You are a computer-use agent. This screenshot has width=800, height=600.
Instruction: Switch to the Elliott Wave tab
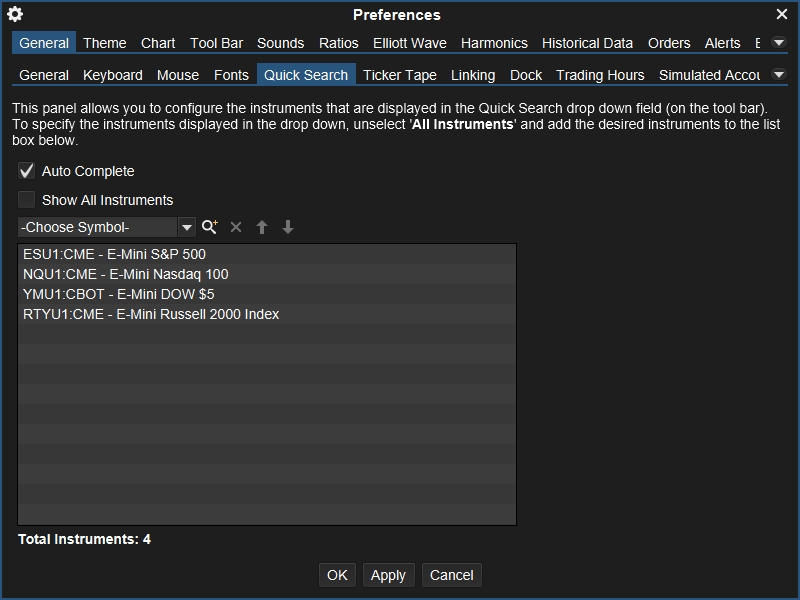tap(409, 43)
